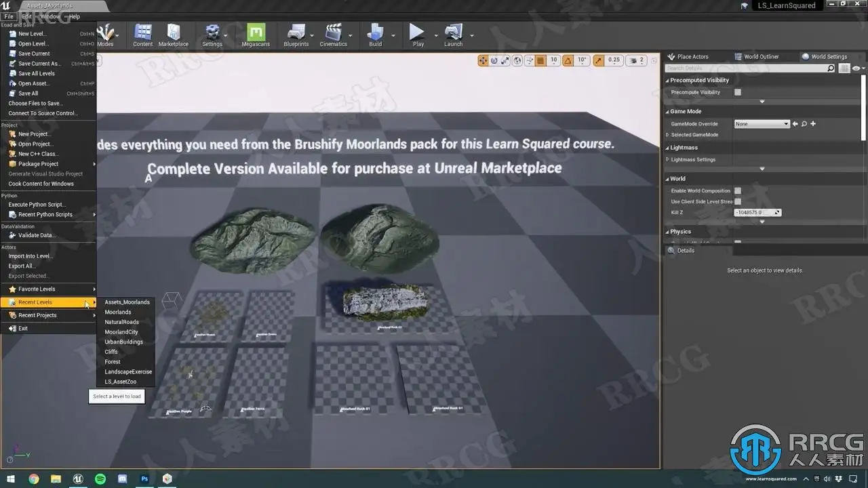The image size is (868, 488).
Task: Browse to GameMode override magnifier icon
Action: click(804, 124)
